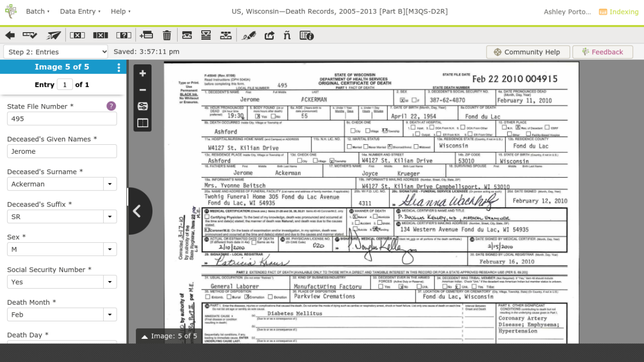Screen dimensions: 644x362
Task: Open the purple help icon for State File Number
Action: pos(111,106)
